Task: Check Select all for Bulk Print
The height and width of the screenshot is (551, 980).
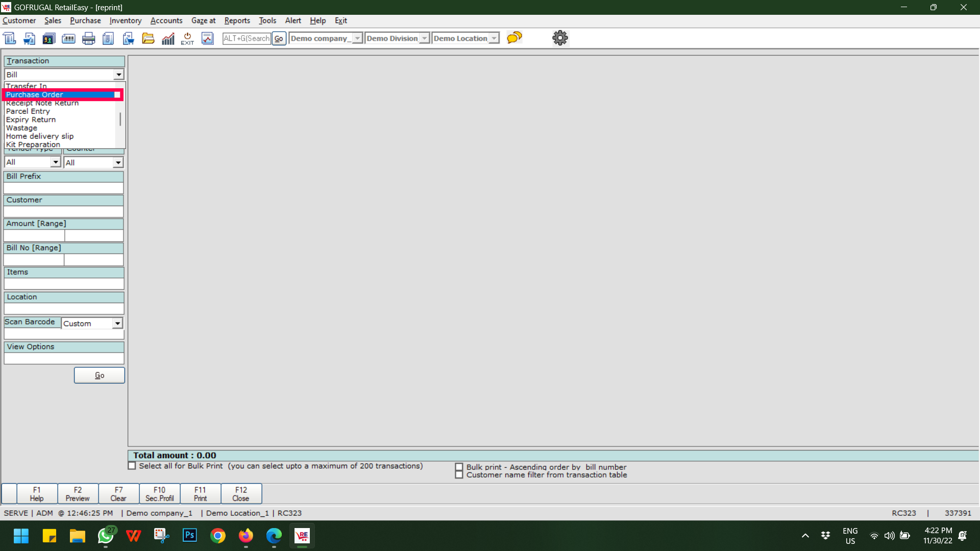Action: [132, 466]
